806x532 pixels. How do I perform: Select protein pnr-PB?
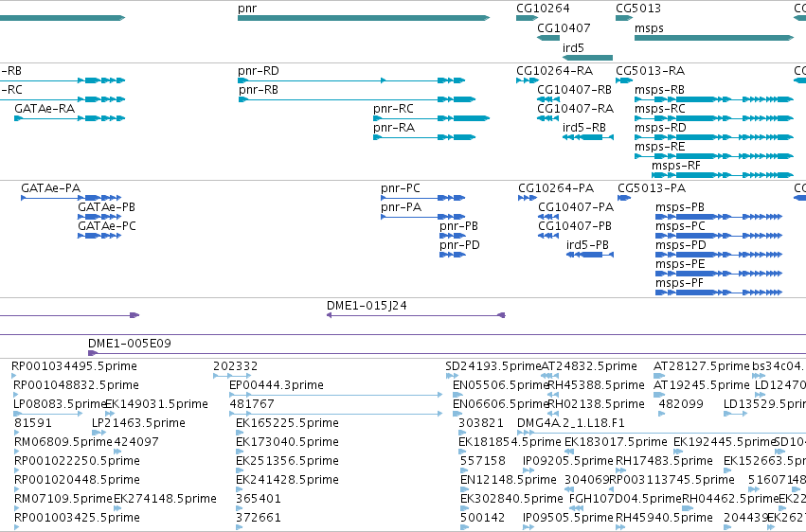[x=453, y=236]
